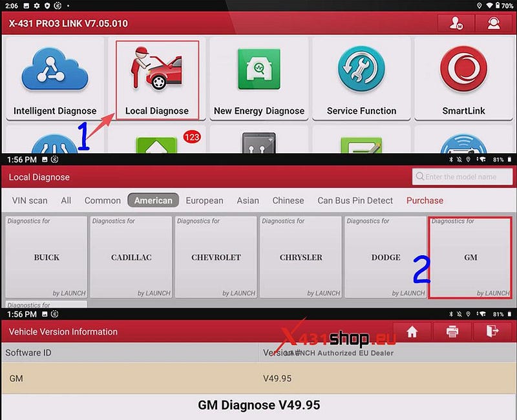This screenshot has width=517, height=420.
Task: Open diagnostics for DODGE
Action: [x=386, y=257]
